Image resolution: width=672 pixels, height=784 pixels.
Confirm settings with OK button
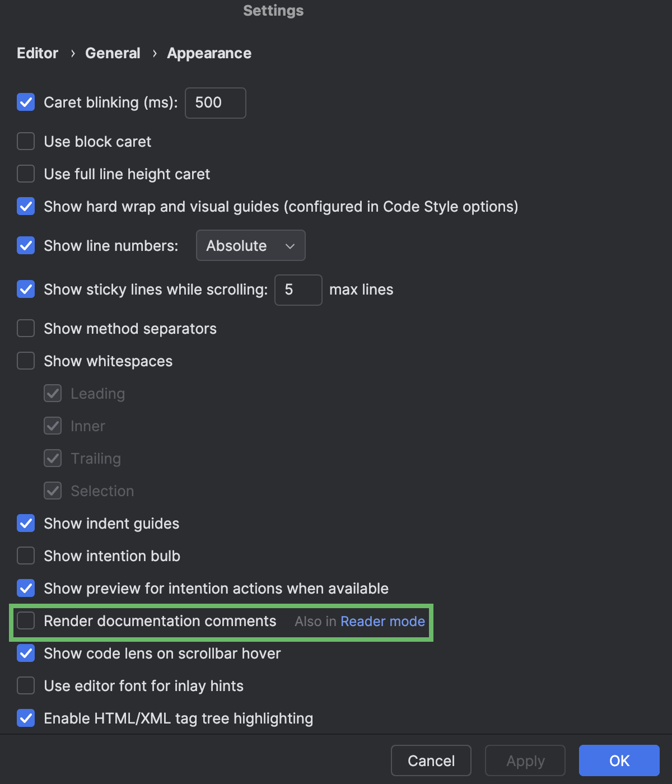tap(619, 760)
